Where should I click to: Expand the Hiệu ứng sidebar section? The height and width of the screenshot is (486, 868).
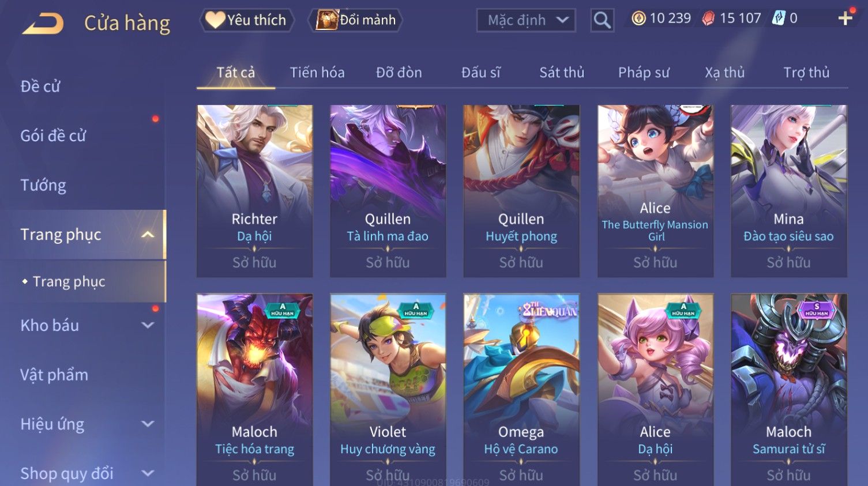pos(148,424)
